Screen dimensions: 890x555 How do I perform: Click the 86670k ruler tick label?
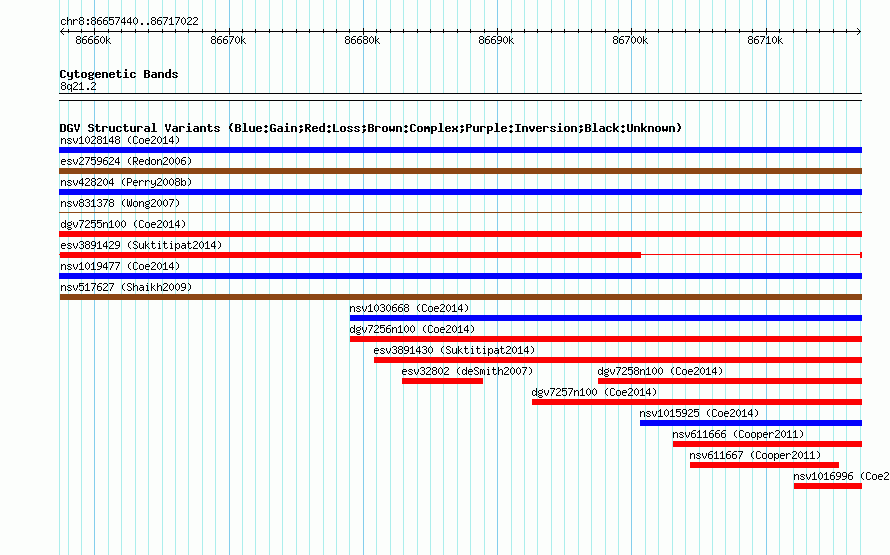coord(228,40)
